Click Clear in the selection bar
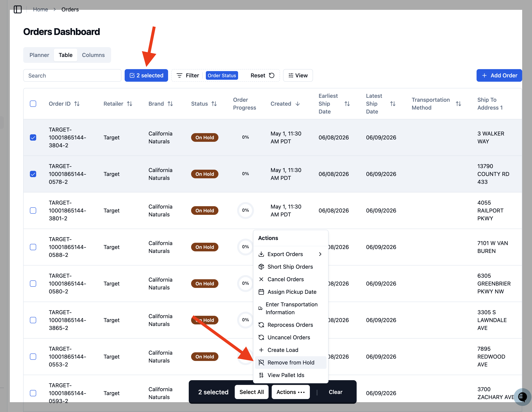 [x=335, y=392]
